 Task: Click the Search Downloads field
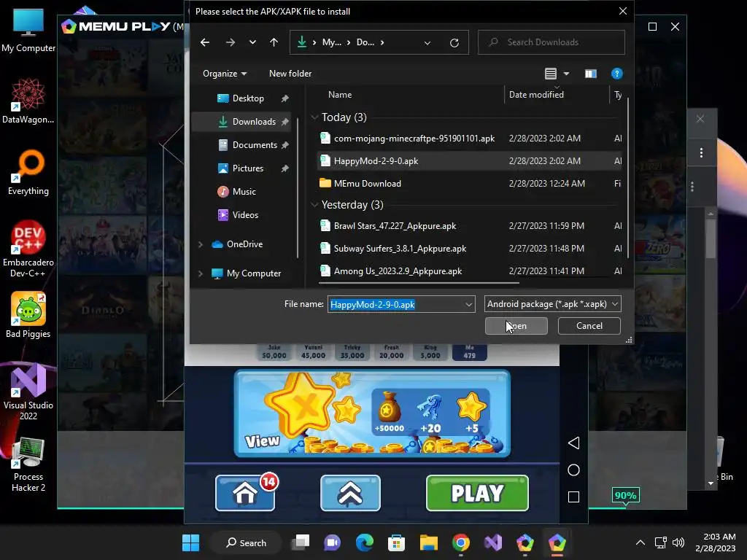pos(551,42)
